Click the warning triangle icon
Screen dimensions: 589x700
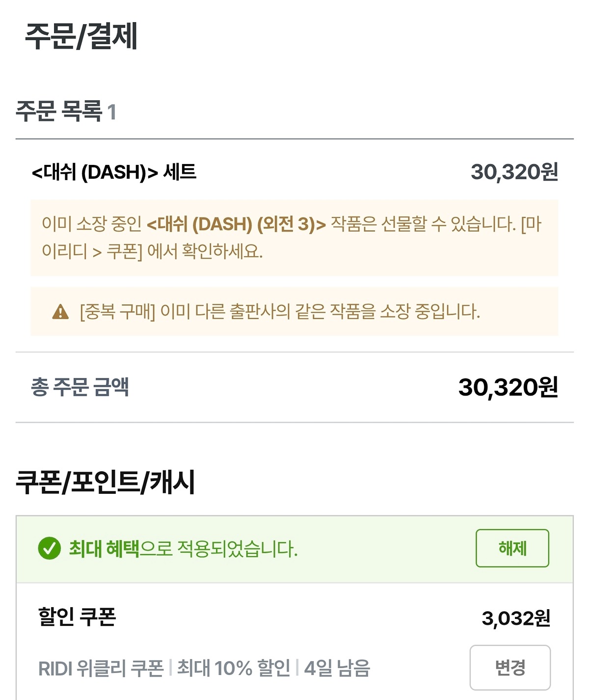click(x=60, y=311)
